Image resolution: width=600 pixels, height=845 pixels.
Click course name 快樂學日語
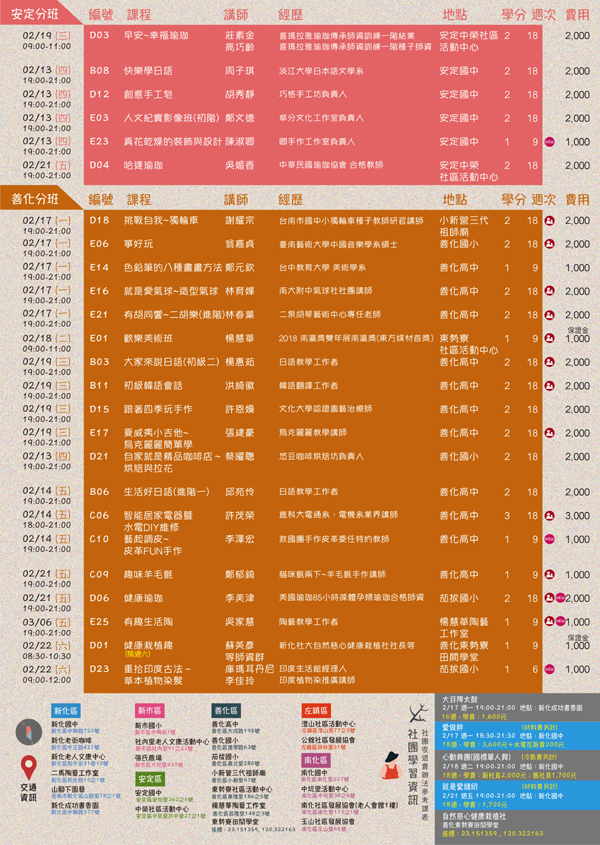click(148, 71)
